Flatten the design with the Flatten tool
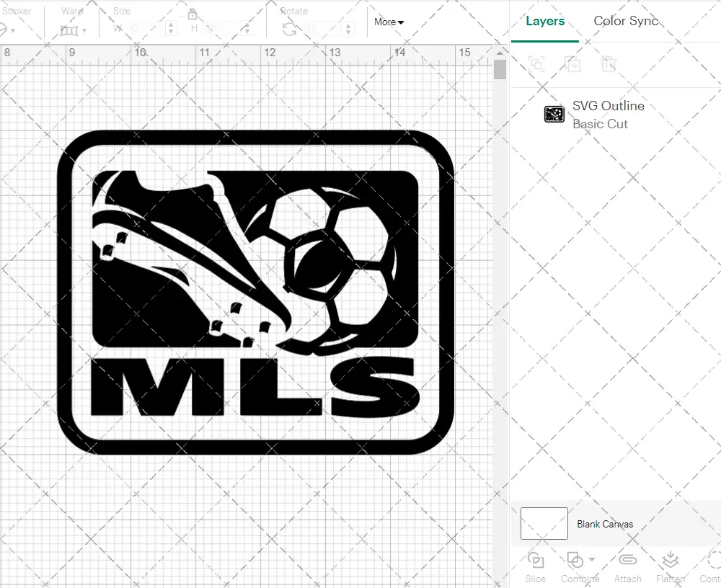 671,566
